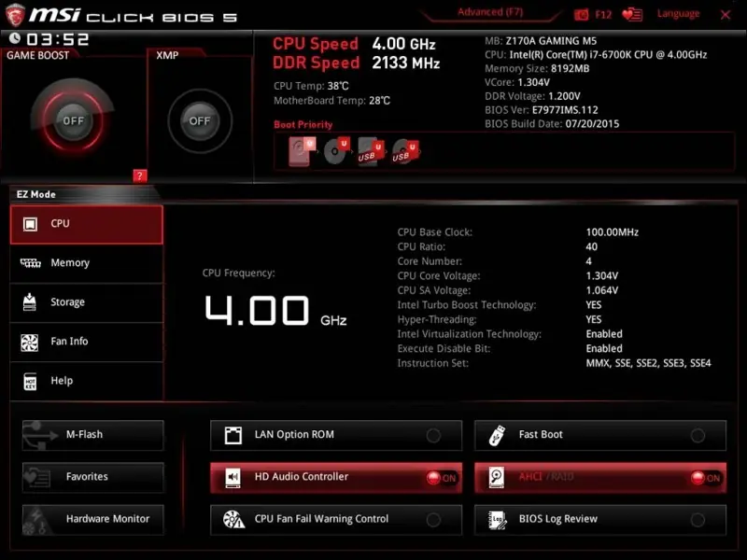Toggle the XMP OFF button

click(x=200, y=121)
